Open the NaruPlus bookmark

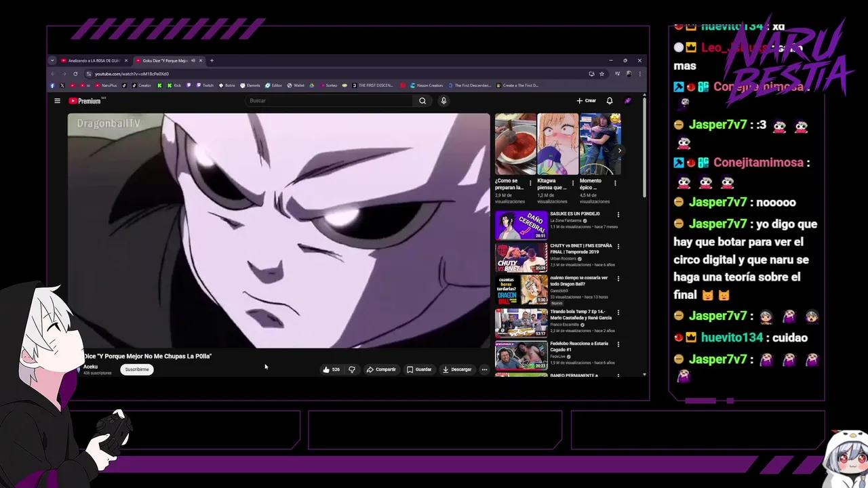coord(106,85)
